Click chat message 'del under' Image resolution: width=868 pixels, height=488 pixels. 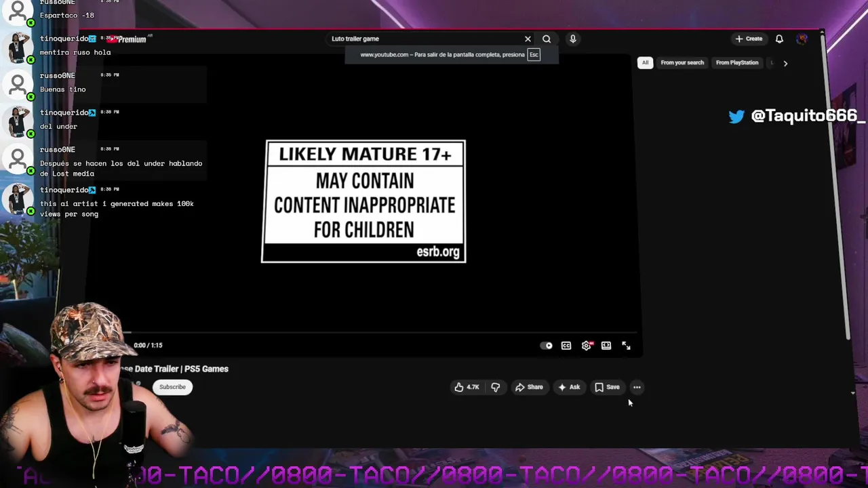tap(58, 126)
